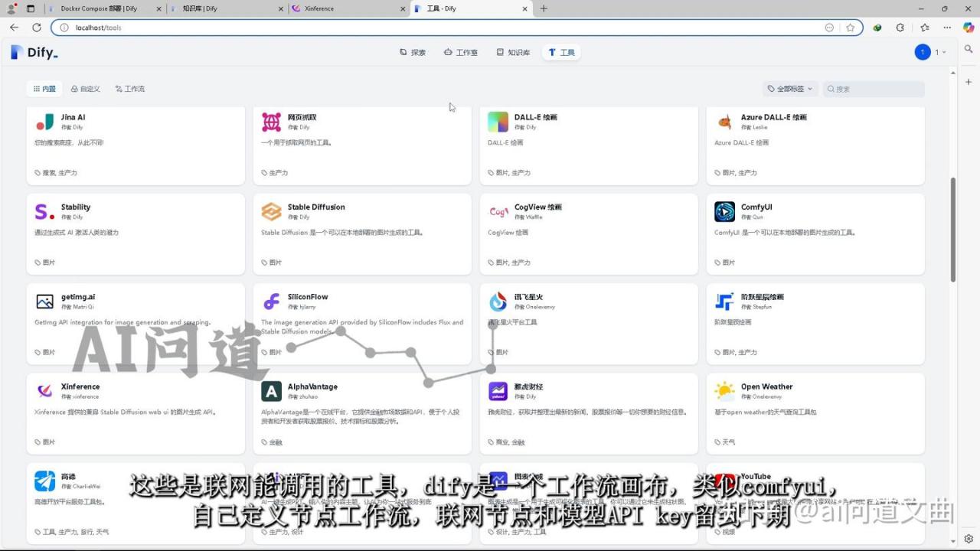
Task: Open browser favorites list icon
Action: (x=924, y=28)
